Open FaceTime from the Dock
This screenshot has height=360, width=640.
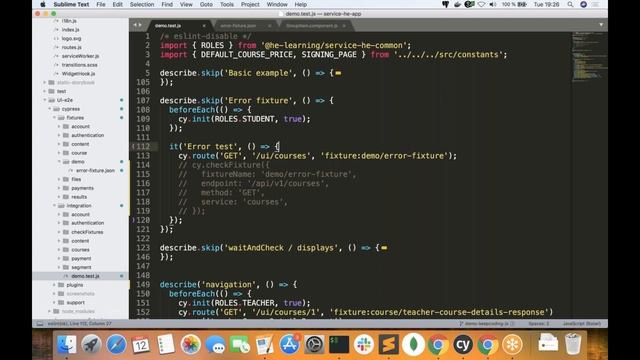click(x=240, y=344)
